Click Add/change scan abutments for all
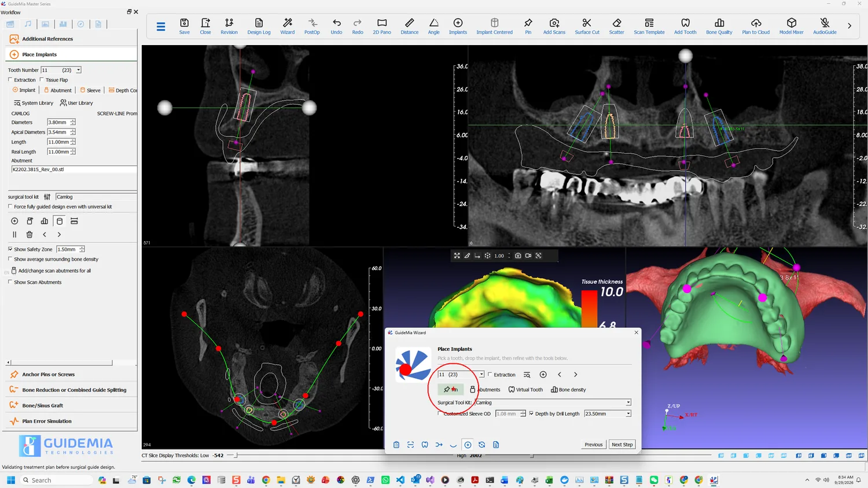Viewport: 868px width, 488px height. coord(51,271)
